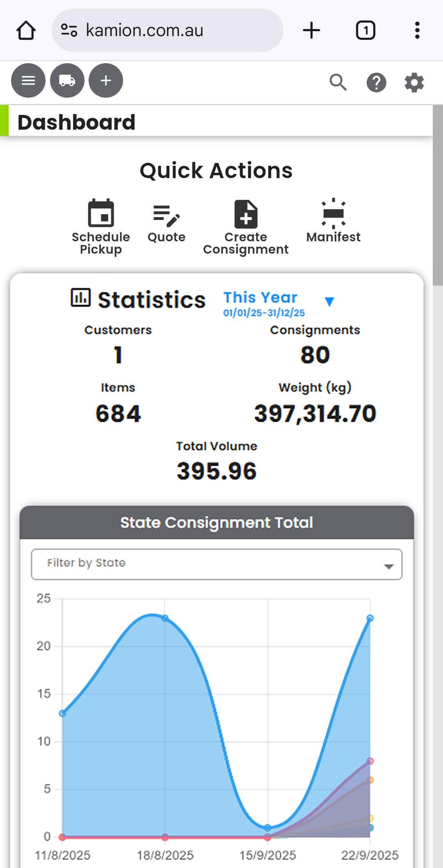Tap the truck icon button

(x=67, y=80)
